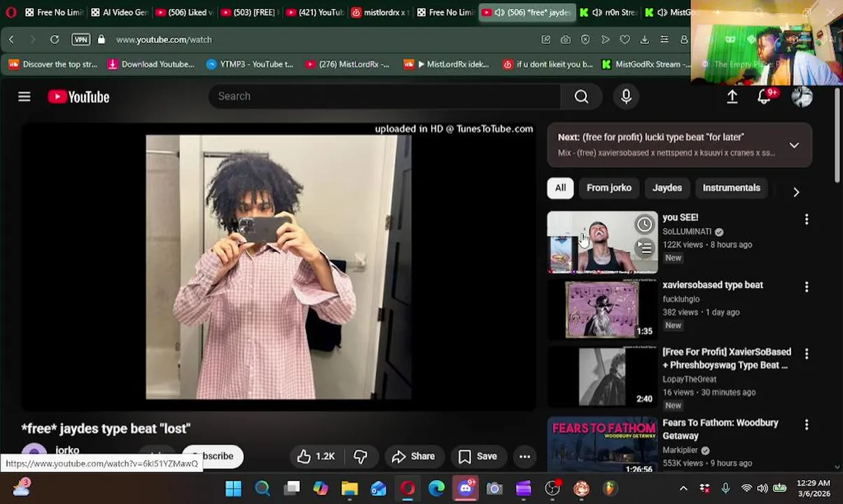Open the Windows Start button

click(x=233, y=488)
